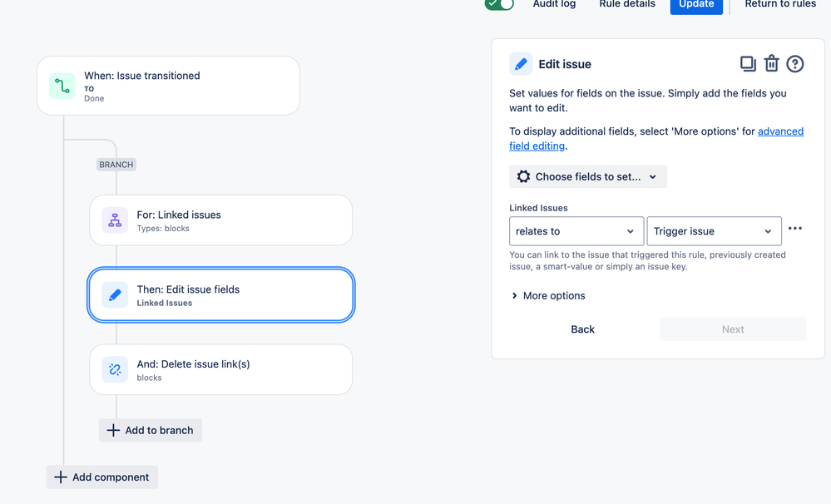The image size is (831, 504).
Task: Open the Rule details tab
Action: [x=626, y=4]
